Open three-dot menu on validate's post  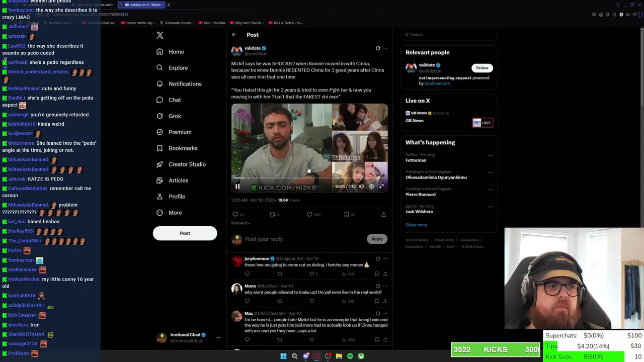click(385, 48)
